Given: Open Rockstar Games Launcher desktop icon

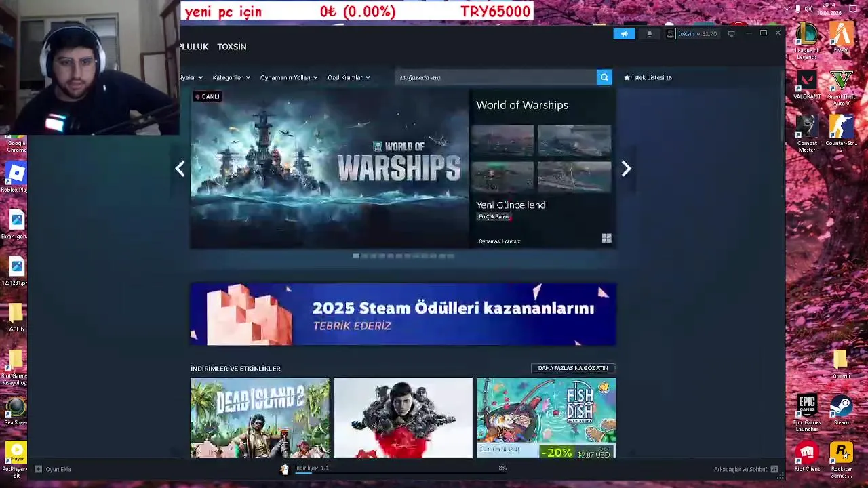Looking at the screenshot, I should pyautogui.click(x=842, y=460).
